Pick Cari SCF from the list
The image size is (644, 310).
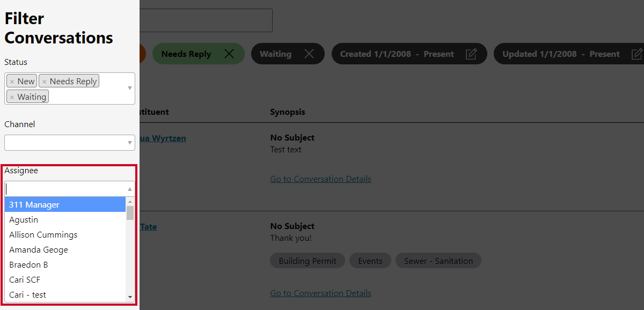tap(65, 279)
